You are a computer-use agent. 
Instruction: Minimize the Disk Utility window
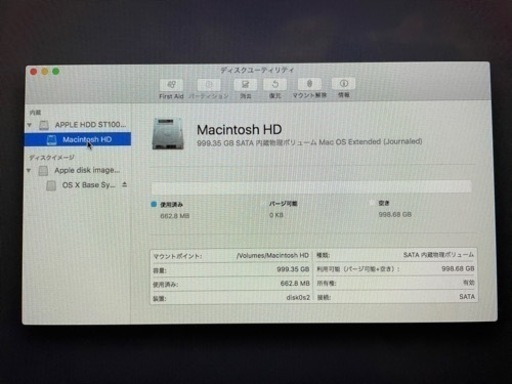[45, 72]
